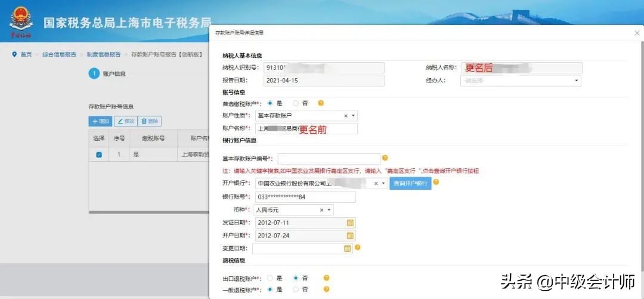Screen dimensions: 644x299
Task: Clear the 币种 selection with x icon
Action: tap(321, 210)
